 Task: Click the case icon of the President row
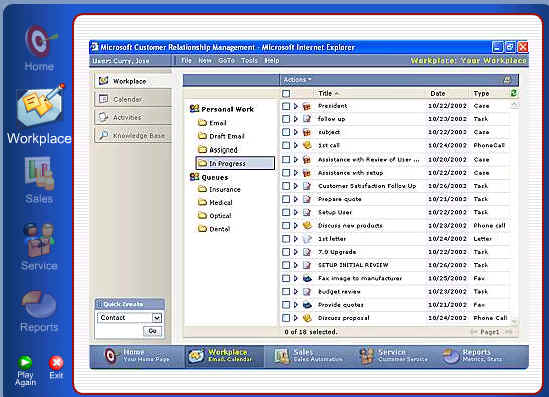click(307, 106)
